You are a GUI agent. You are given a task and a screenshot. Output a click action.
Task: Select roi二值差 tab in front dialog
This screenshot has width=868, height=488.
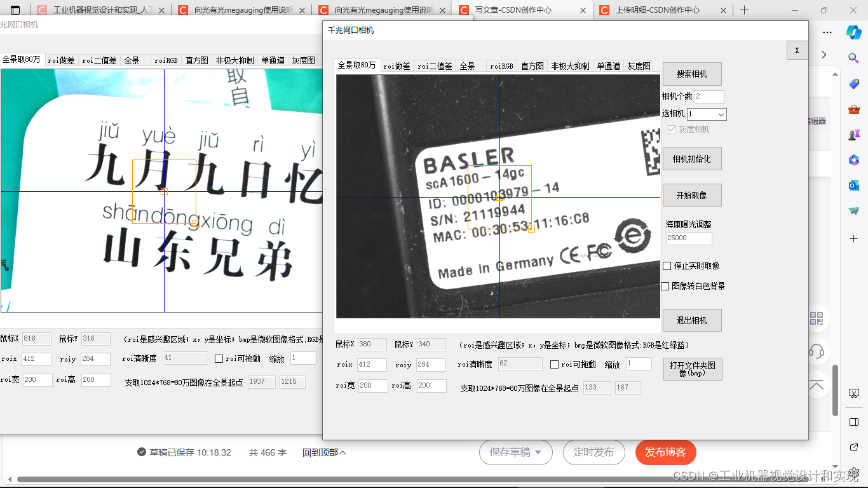point(435,66)
